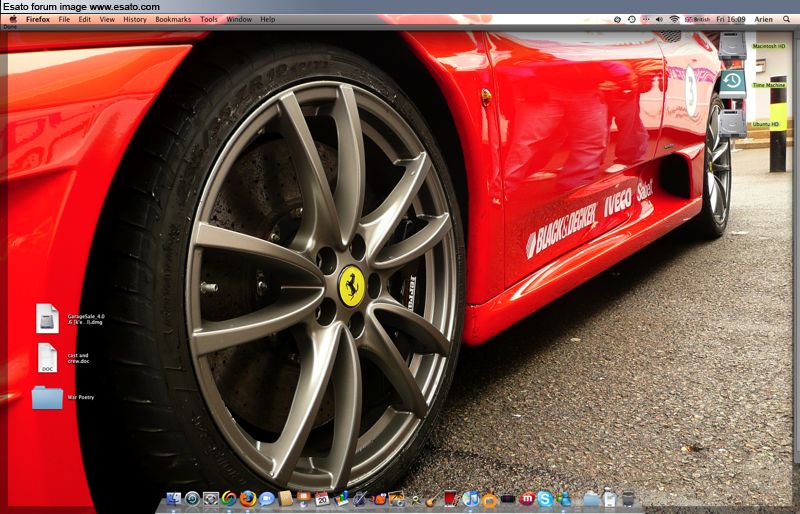The height and width of the screenshot is (514, 800).
Task: Open the Firefox application menu
Action: click(x=38, y=19)
